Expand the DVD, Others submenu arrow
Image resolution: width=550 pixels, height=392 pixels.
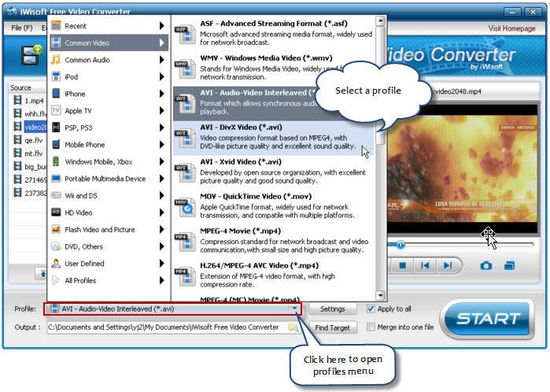[162, 246]
